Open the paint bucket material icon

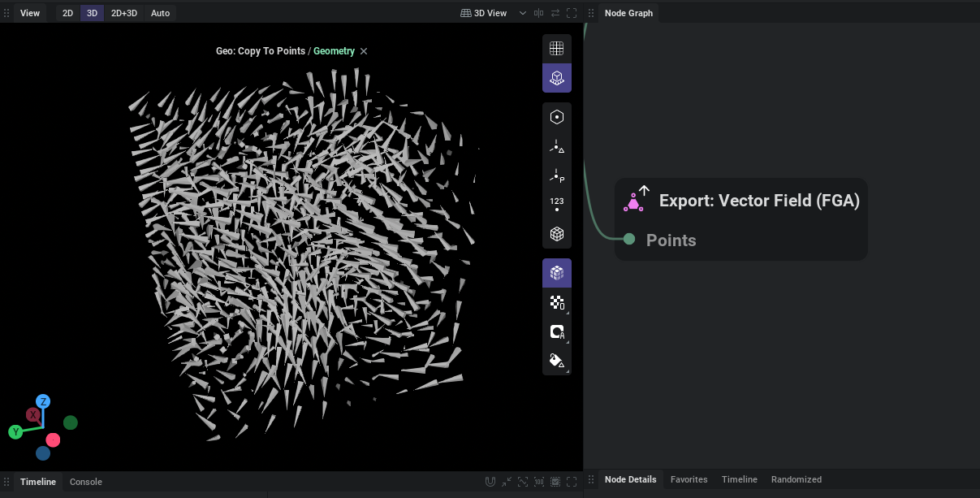(x=556, y=361)
